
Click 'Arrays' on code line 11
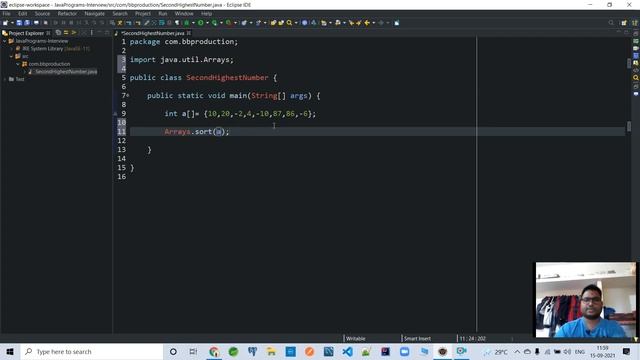click(x=177, y=131)
